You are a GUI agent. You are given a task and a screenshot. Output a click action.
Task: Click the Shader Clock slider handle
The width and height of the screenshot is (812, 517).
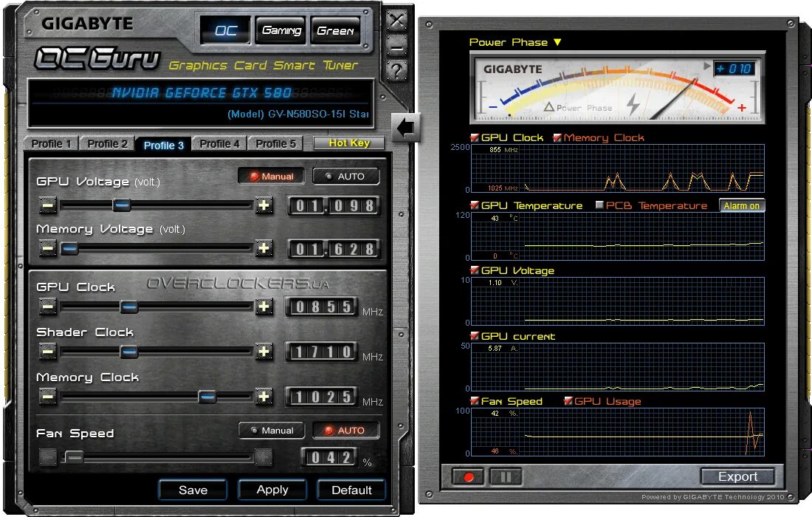pyautogui.click(x=129, y=352)
